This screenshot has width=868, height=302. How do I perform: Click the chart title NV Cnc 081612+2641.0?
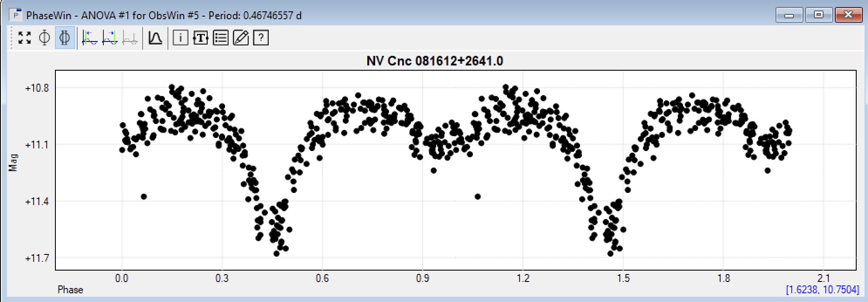tap(434, 61)
